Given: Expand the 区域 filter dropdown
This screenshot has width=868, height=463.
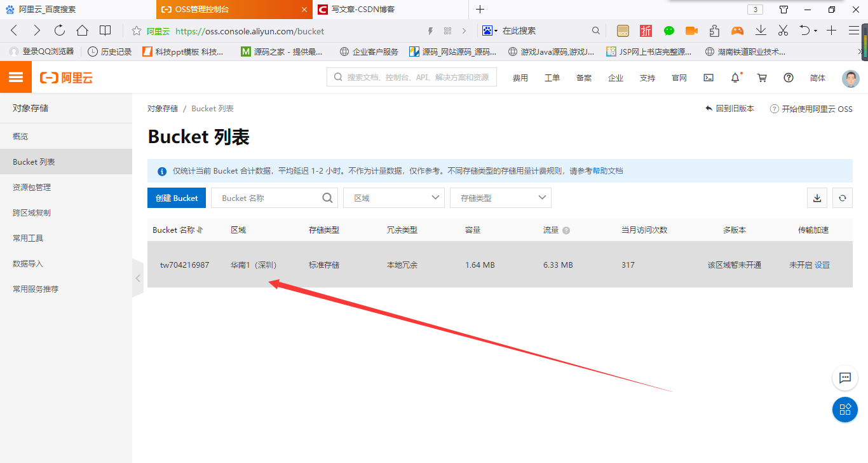Looking at the screenshot, I should [393, 197].
